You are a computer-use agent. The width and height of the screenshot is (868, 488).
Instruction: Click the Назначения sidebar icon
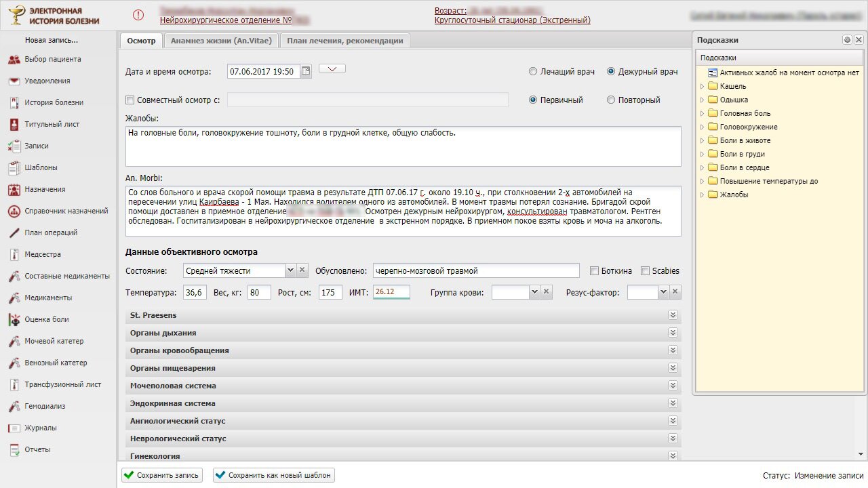[x=14, y=190]
